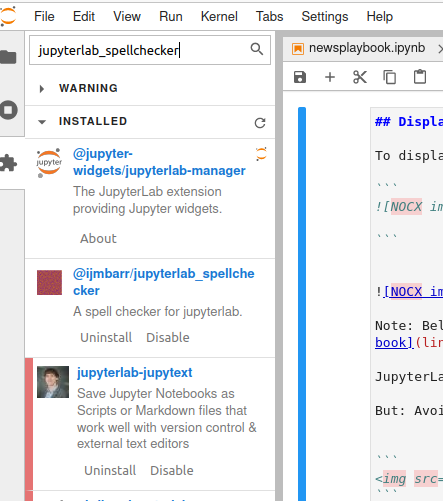Disable the jupyterlab-jupytext extension

[172, 471]
